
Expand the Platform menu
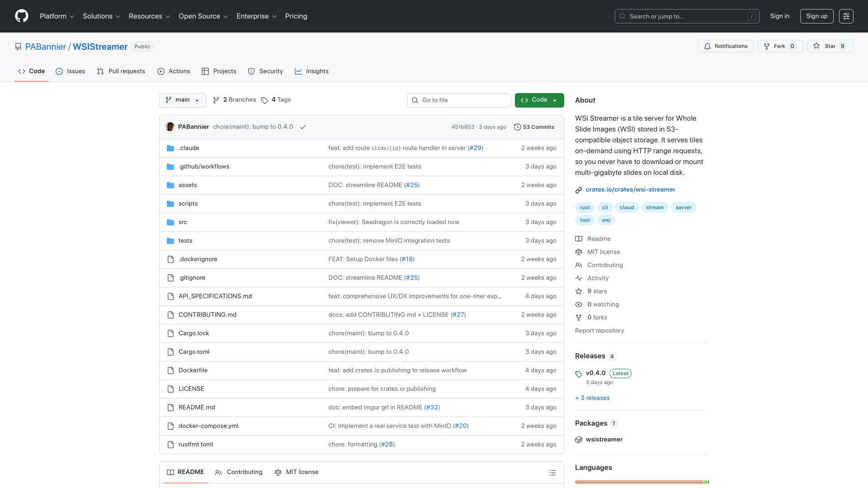pyautogui.click(x=57, y=16)
